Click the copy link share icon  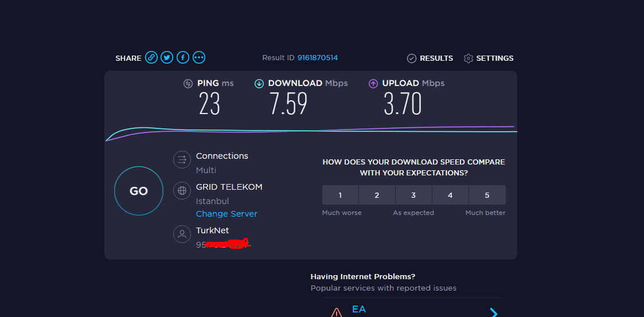pyautogui.click(x=151, y=57)
